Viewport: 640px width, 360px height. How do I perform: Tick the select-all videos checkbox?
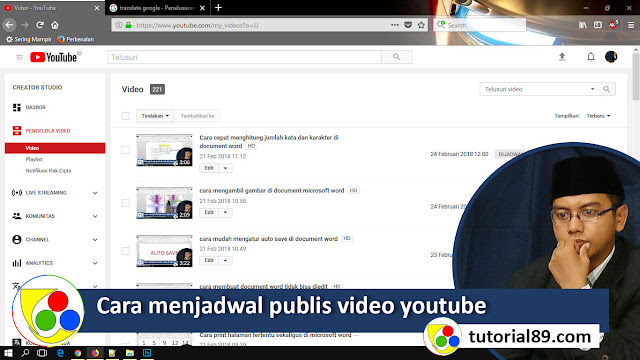click(x=126, y=116)
